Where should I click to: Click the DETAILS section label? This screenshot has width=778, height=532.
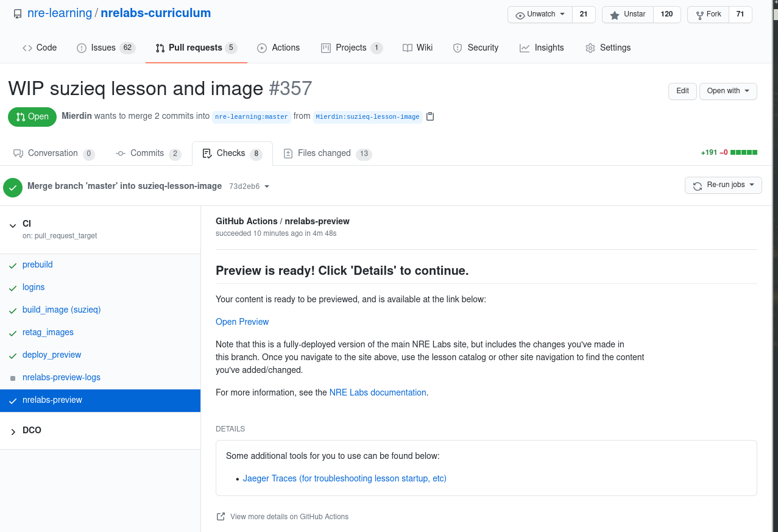coord(230,429)
